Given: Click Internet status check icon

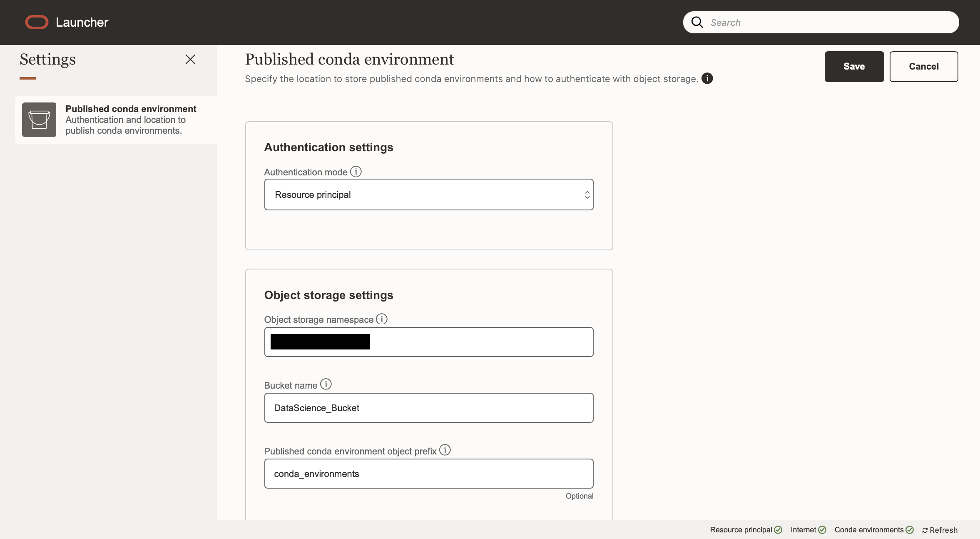Looking at the screenshot, I should [822, 530].
